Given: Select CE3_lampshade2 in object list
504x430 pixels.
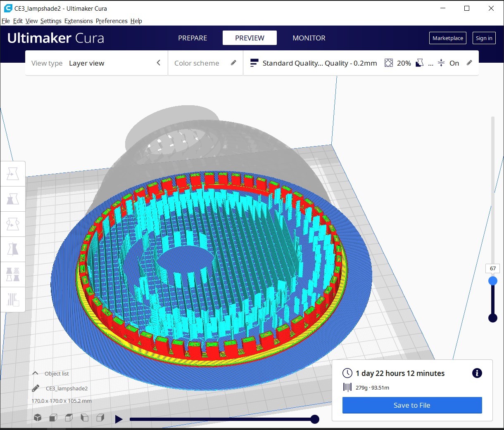Looking at the screenshot, I should pos(67,388).
